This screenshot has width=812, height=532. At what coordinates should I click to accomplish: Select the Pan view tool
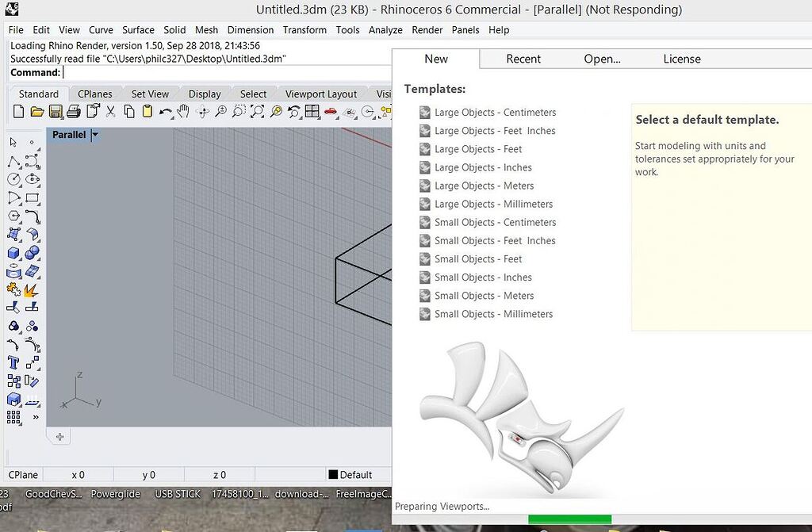[185, 113]
